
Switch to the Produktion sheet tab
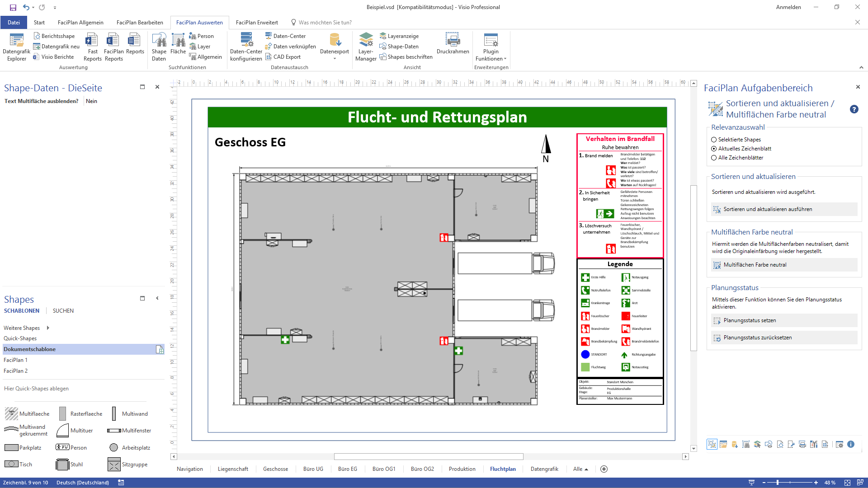pyautogui.click(x=462, y=469)
